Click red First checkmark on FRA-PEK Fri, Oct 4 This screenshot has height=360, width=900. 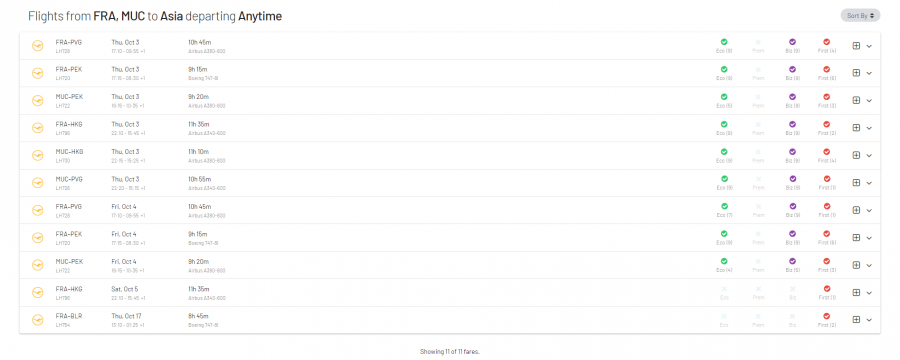827,234
